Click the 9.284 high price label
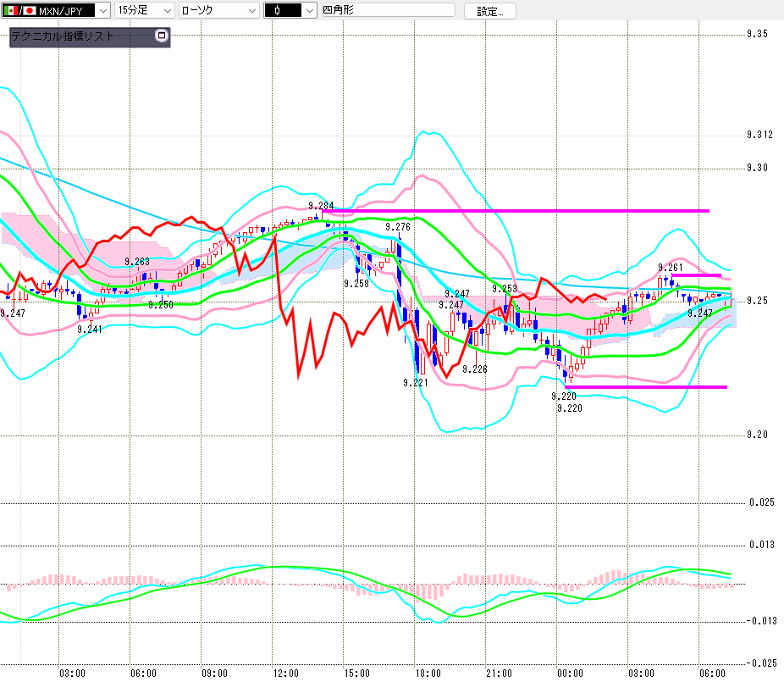 321,206
